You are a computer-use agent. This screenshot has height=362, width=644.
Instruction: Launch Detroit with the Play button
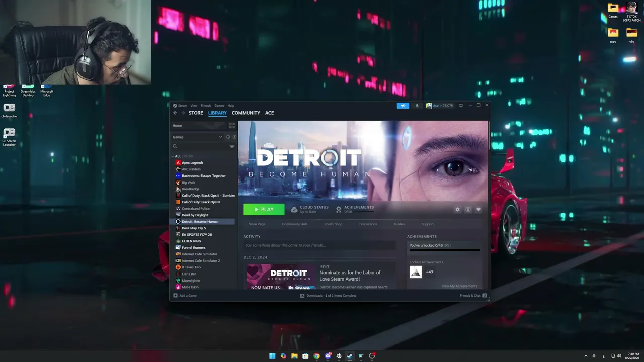(x=264, y=209)
